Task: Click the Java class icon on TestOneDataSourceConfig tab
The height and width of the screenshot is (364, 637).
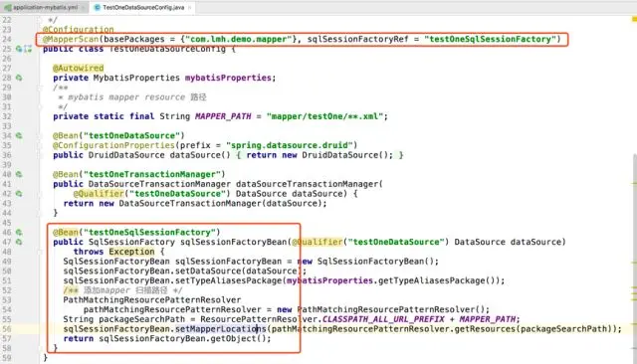Action: (98, 7)
